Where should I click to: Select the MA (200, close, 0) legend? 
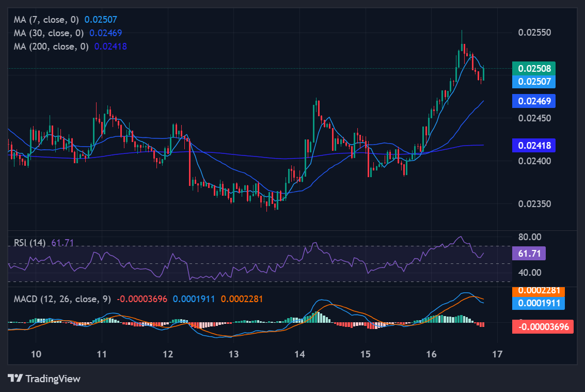(51, 46)
